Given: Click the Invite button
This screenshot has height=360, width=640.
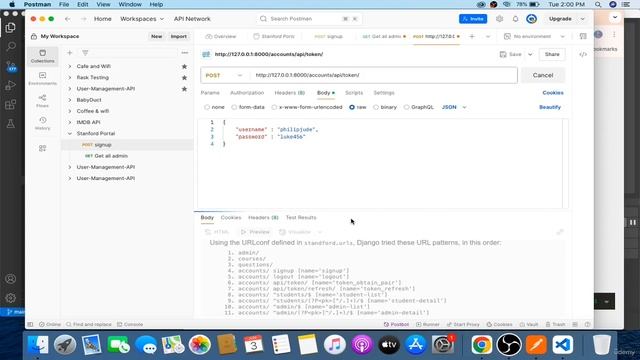Looking at the screenshot, I should point(473,19).
